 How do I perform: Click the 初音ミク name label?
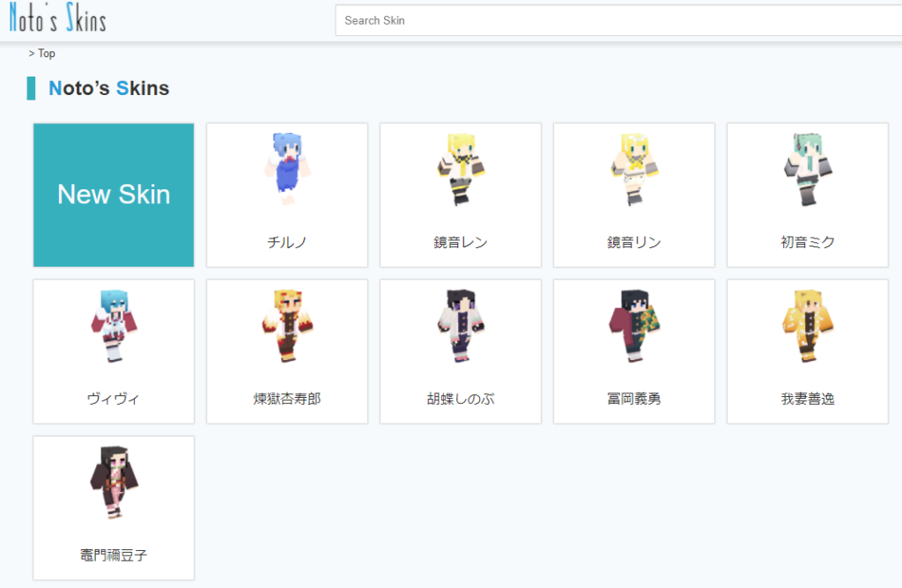tap(807, 242)
